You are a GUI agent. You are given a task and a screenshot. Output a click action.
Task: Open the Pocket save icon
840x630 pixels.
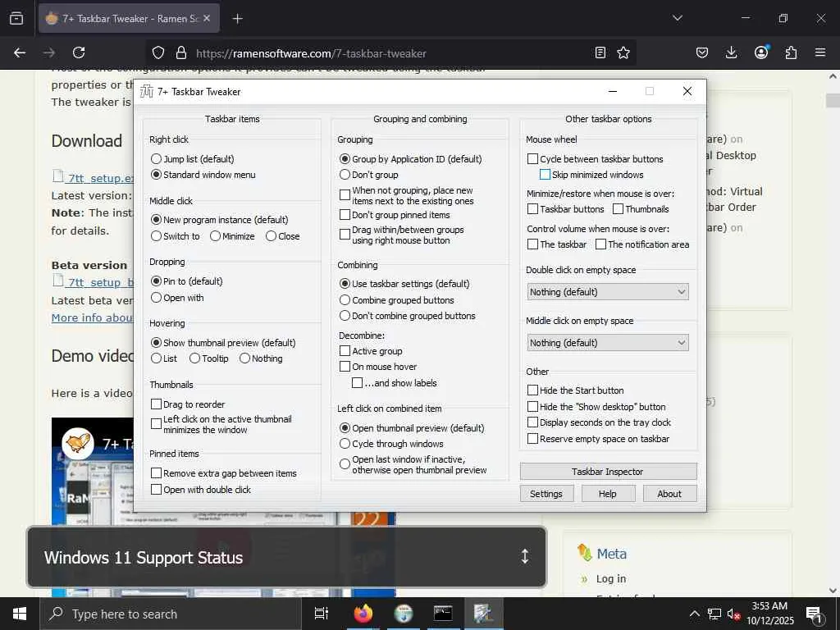(702, 52)
